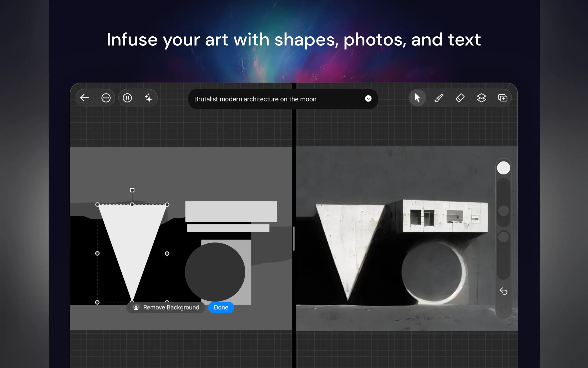Click the lower opacity slider knob

click(x=504, y=237)
